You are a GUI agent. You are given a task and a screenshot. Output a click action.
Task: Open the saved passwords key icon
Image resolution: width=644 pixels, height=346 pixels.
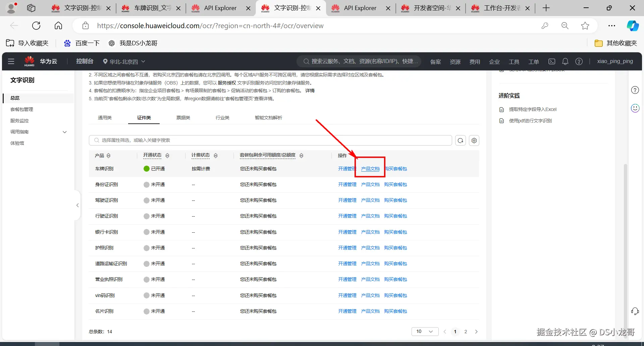545,25
